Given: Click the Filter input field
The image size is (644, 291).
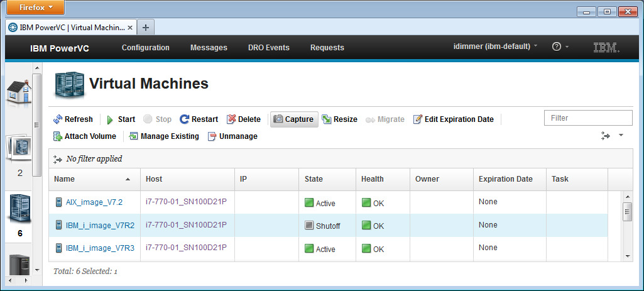Looking at the screenshot, I should [x=588, y=118].
